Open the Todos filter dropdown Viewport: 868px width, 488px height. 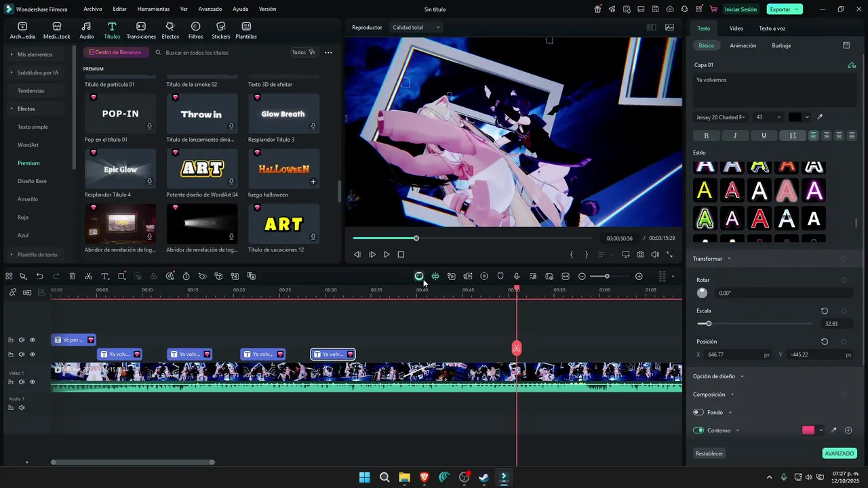click(303, 52)
